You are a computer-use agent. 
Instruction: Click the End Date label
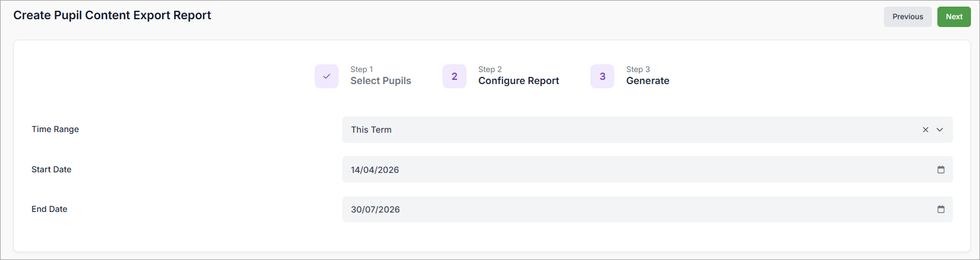tap(49, 209)
